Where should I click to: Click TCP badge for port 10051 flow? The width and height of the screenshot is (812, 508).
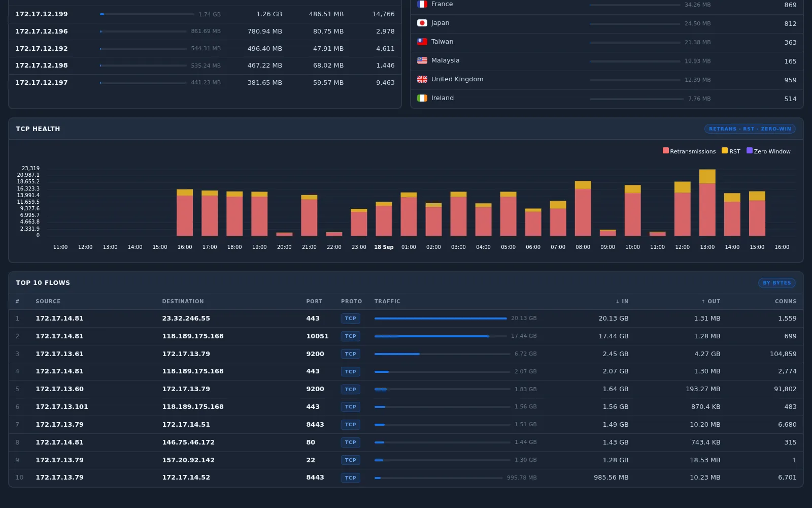[x=351, y=336]
